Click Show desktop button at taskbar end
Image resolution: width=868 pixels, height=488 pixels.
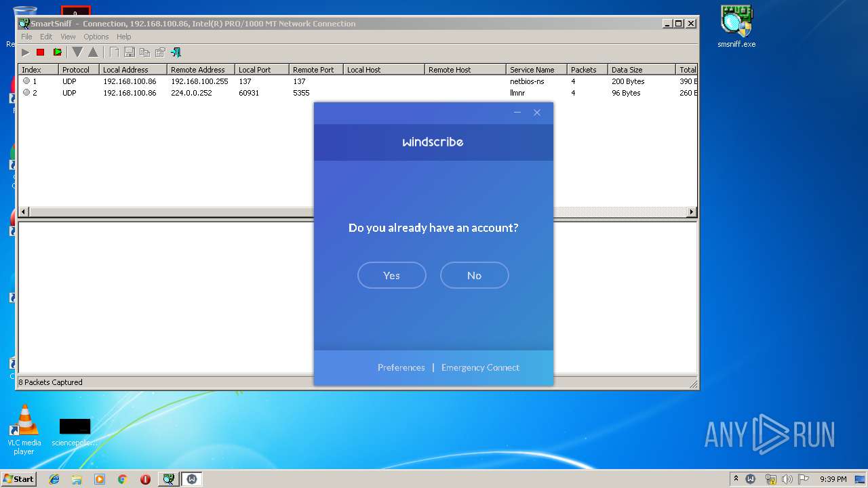(x=861, y=479)
